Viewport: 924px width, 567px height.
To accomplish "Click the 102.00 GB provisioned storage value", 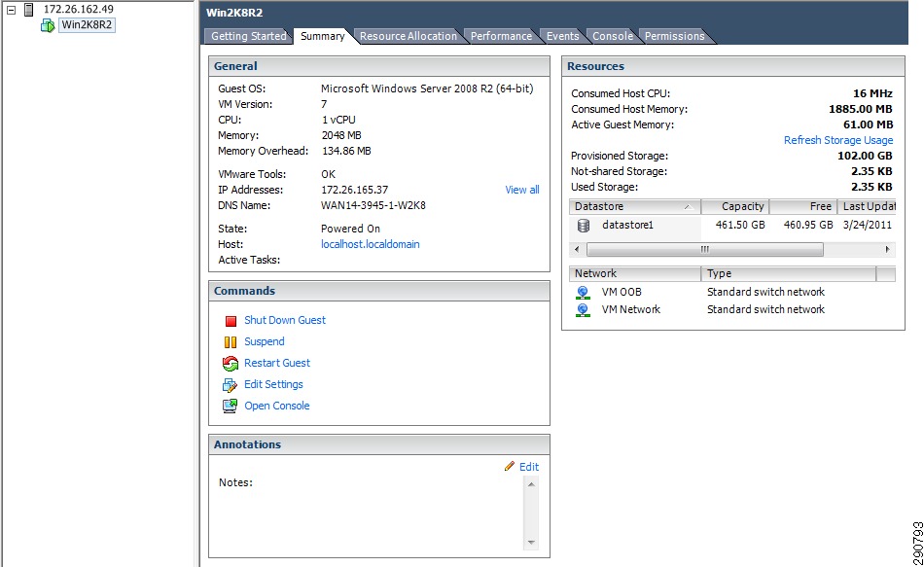I will [x=865, y=156].
